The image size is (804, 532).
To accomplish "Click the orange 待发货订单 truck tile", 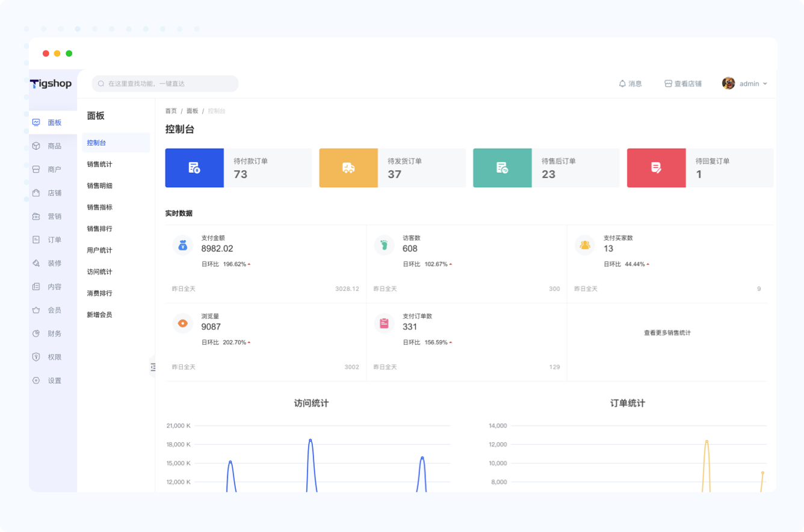I will point(348,168).
